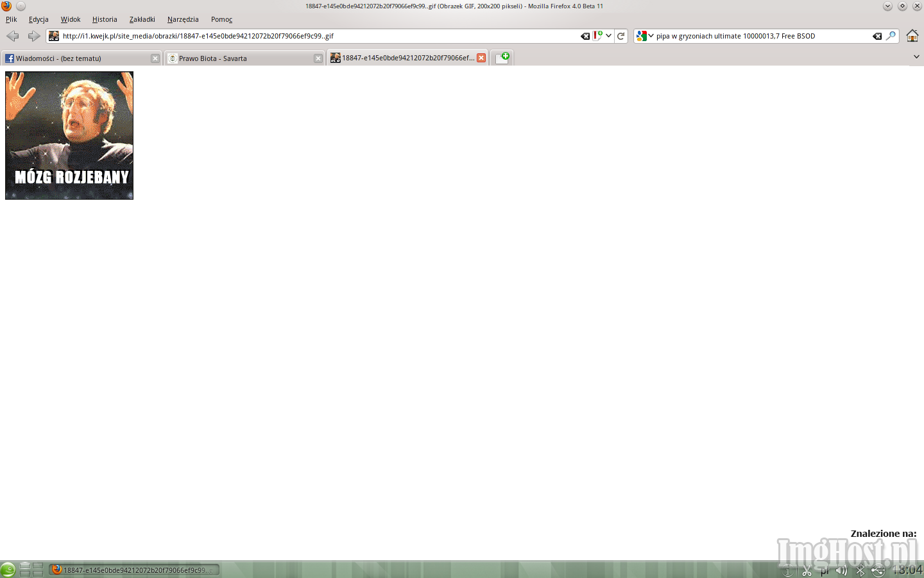Bookmark this page with the bookmark icon
Screen dimensions: 924x578
pos(597,36)
